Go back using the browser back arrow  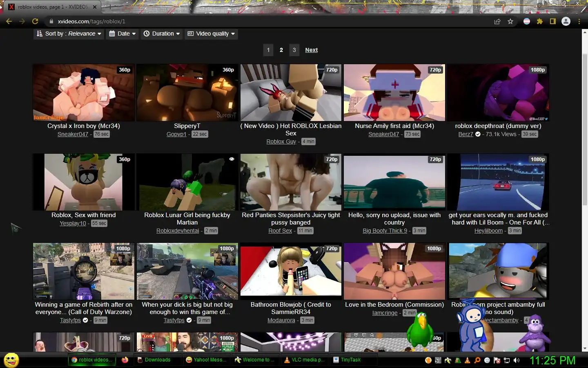click(x=9, y=21)
